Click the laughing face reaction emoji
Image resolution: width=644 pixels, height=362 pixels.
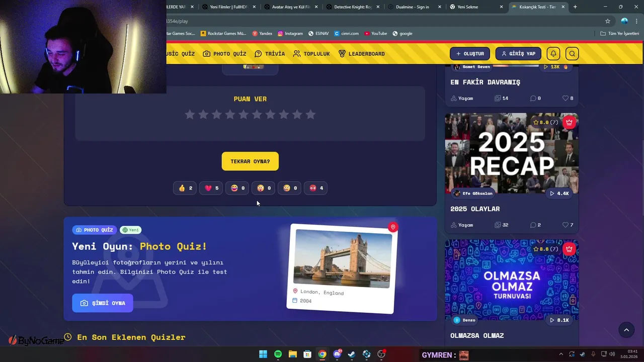[x=234, y=188]
